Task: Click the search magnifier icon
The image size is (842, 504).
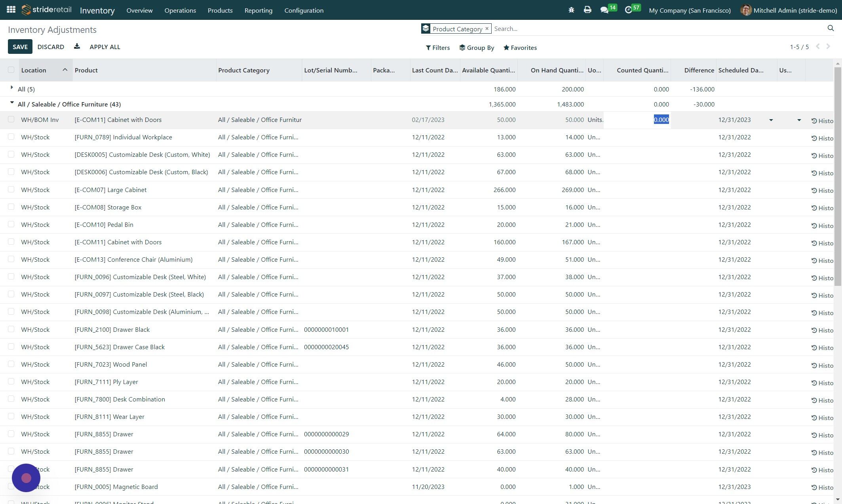Action: pos(831,28)
